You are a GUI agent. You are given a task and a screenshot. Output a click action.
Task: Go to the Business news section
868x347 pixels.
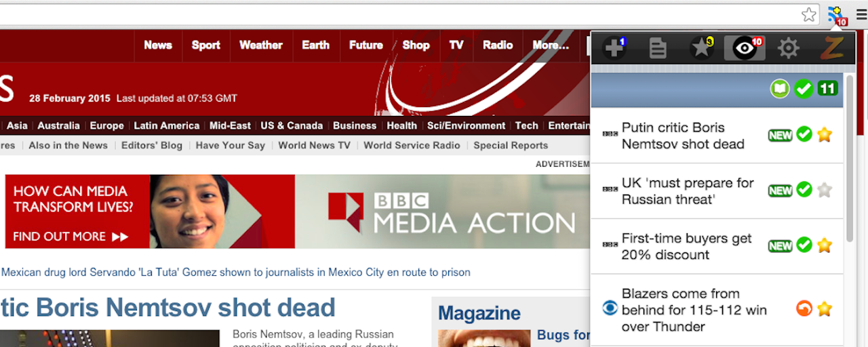tap(355, 125)
